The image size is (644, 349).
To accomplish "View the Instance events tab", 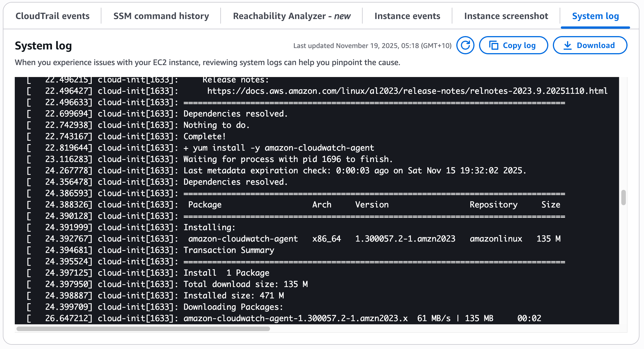I will point(407,16).
